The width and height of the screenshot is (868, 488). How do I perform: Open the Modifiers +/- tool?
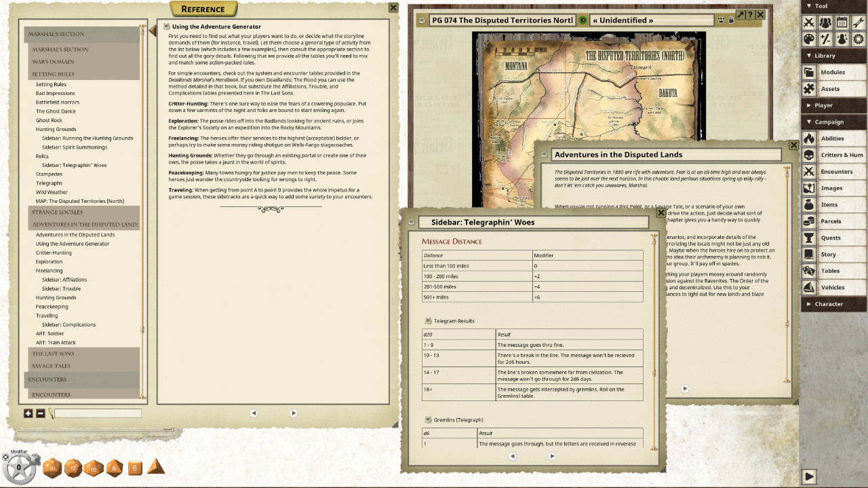(825, 39)
